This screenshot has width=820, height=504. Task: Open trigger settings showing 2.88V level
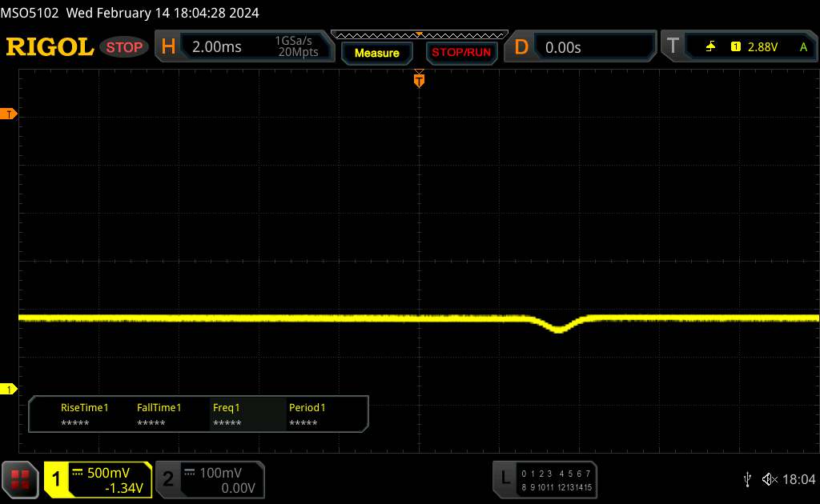click(x=761, y=47)
